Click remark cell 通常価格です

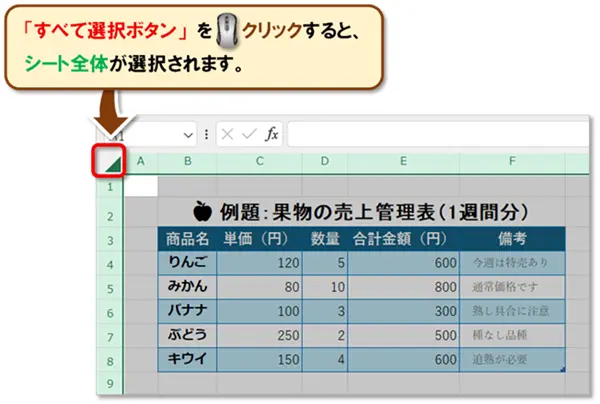point(512,287)
